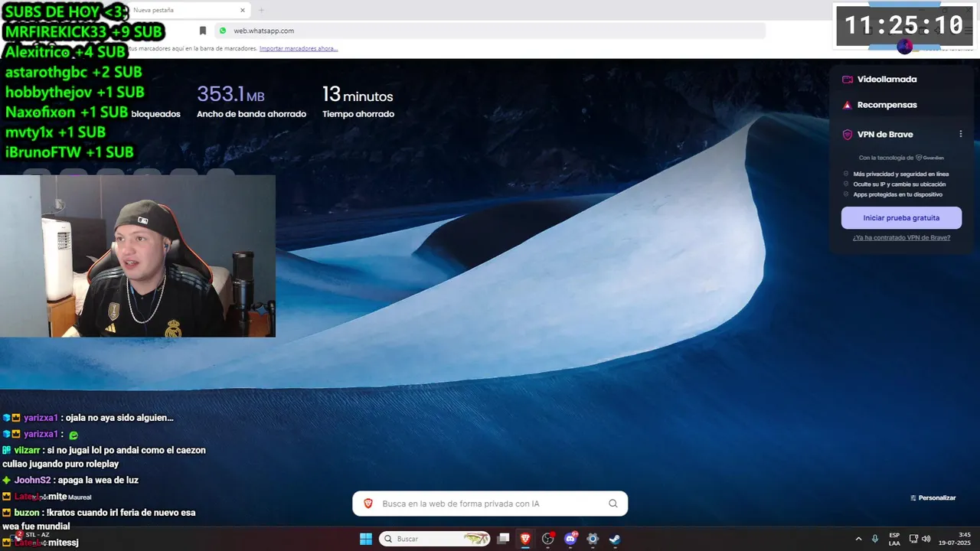Open Task View from the taskbar
The image size is (980, 551).
click(503, 539)
